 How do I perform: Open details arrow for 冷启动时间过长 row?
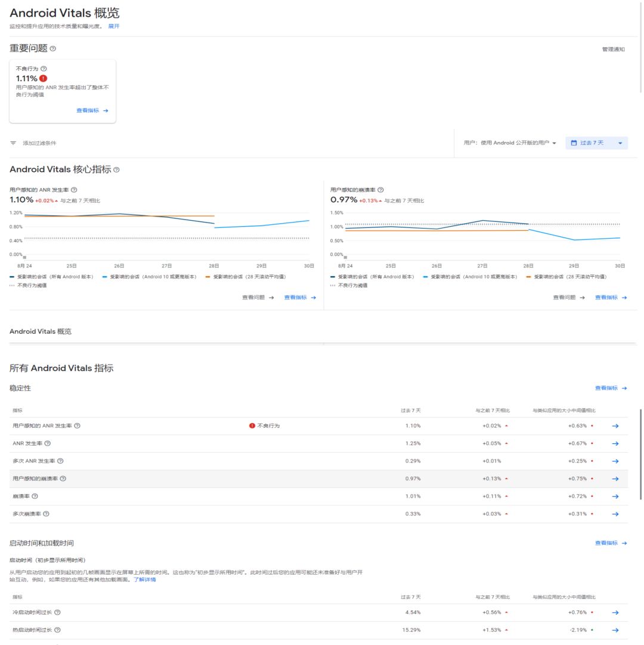[615, 613]
